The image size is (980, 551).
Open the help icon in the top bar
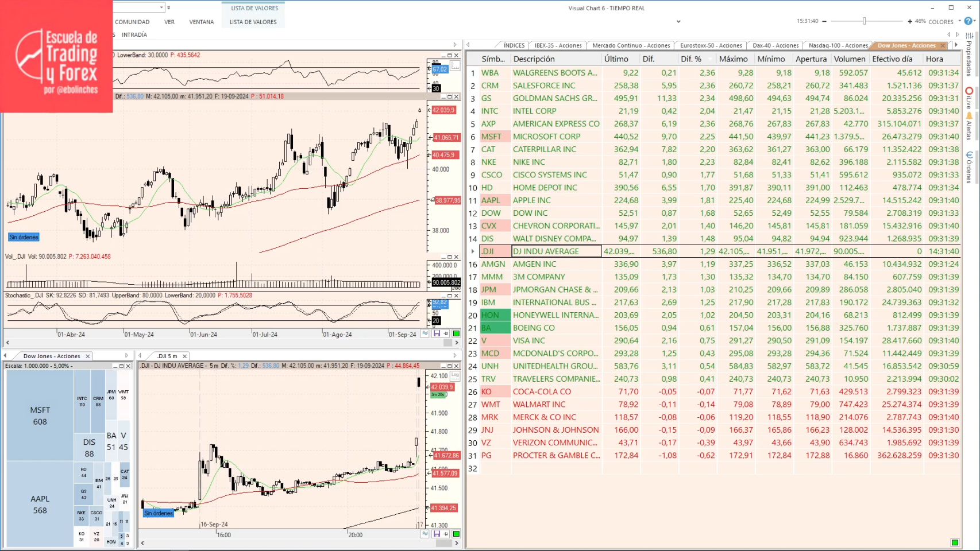(x=968, y=21)
